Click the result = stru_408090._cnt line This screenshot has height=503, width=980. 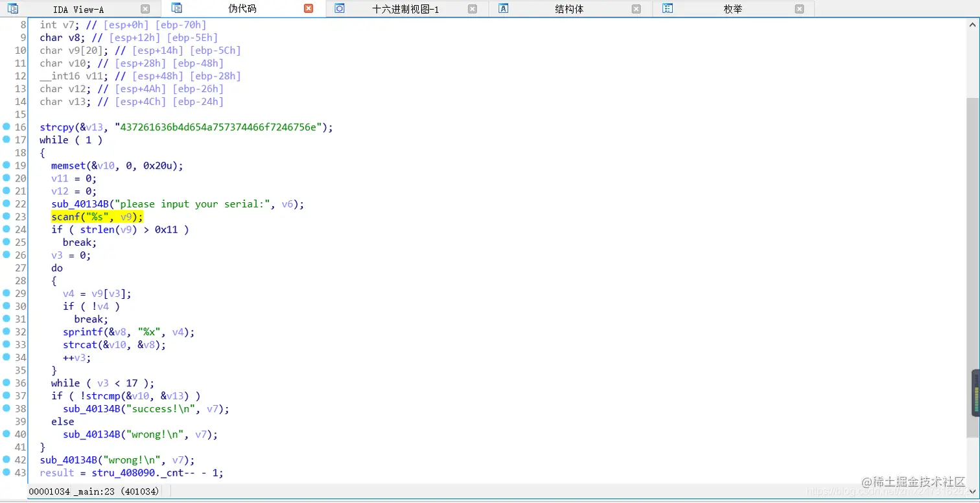click(x=132, y=473)
